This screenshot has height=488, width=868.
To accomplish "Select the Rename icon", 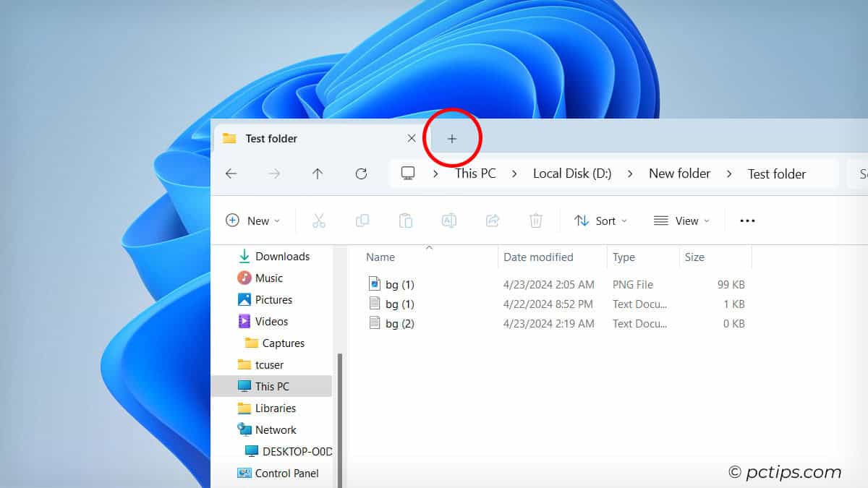I will click(449, 221).
